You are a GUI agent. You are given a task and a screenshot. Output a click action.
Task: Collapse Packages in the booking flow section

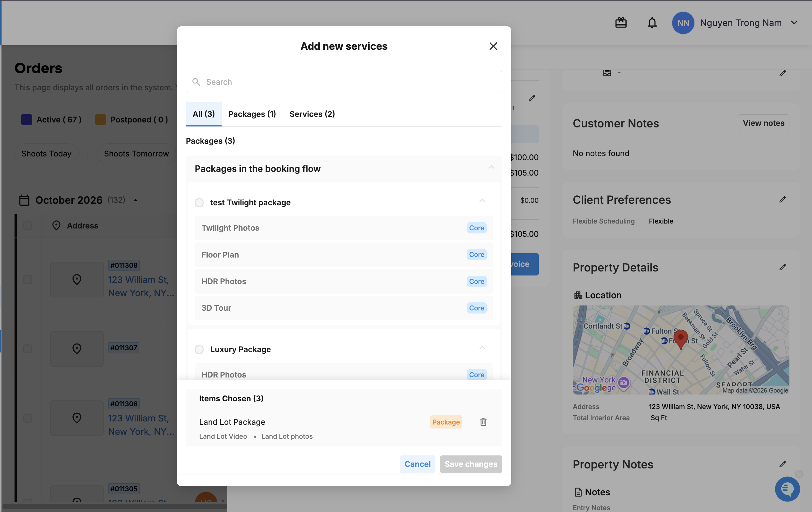pos(491,167)
